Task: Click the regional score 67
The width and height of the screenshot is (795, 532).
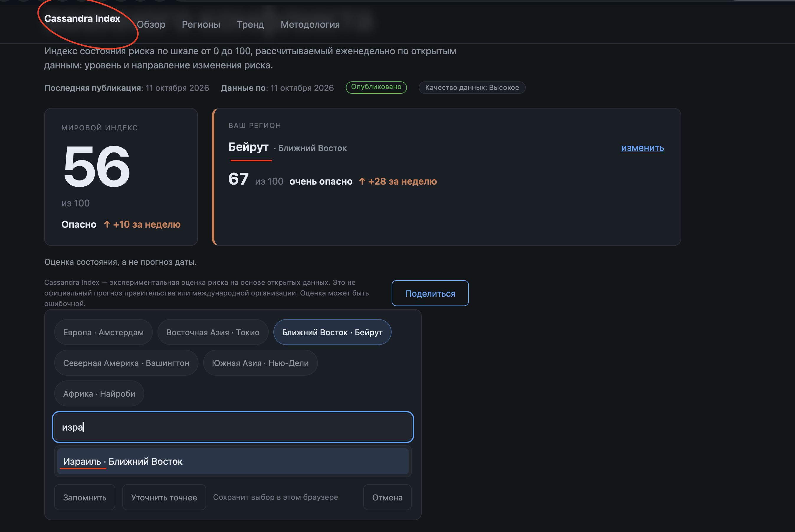Action: click(239, 179)
